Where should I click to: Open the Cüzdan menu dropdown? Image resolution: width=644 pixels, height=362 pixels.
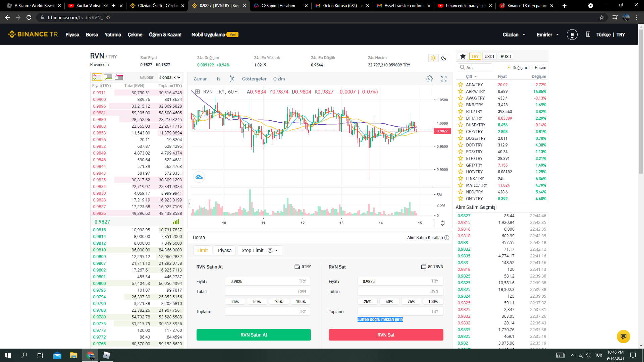pos(514,35)
